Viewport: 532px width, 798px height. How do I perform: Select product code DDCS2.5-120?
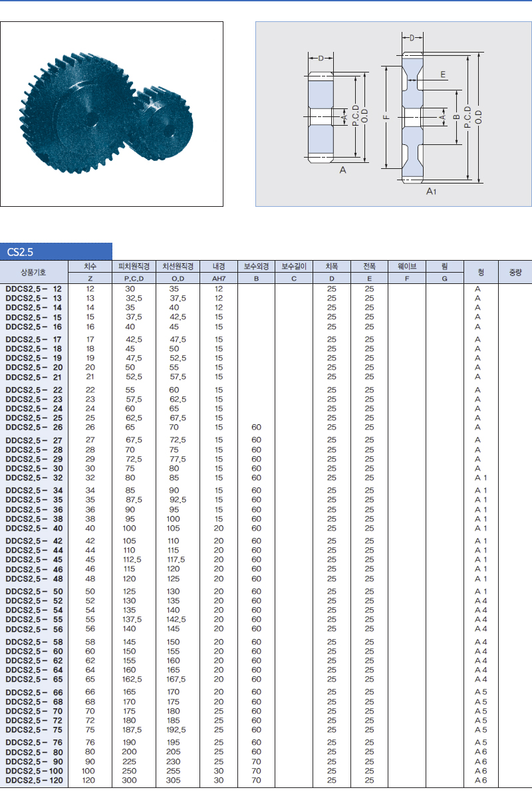pyautogui.click(x=33, y=780)
